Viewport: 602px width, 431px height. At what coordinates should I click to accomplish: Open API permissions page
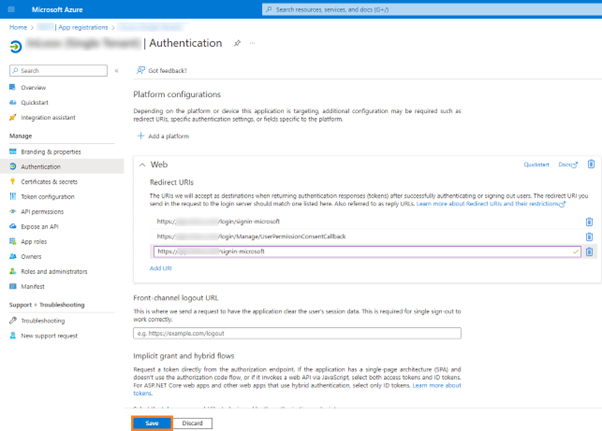tap(42, 211)
